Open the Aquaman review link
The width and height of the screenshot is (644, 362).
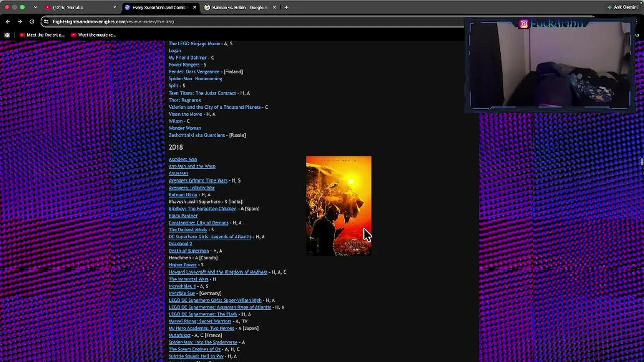click(178, 173)
